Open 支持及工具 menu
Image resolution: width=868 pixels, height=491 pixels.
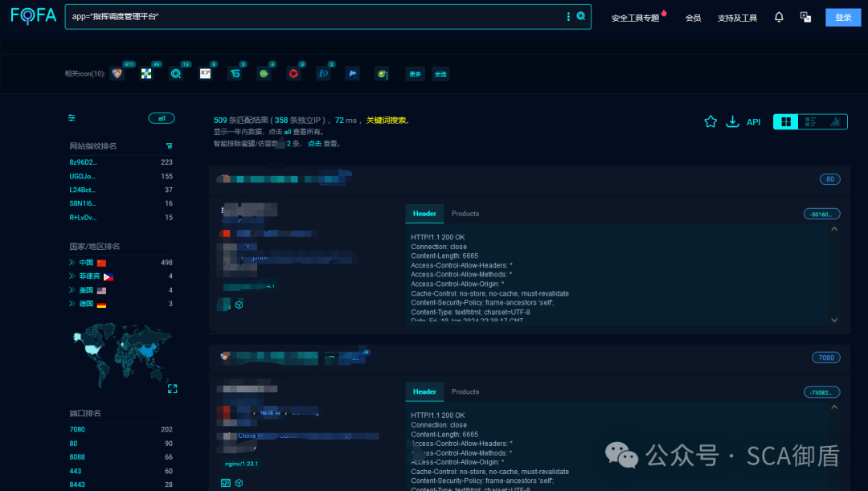(x=737, y=18)
